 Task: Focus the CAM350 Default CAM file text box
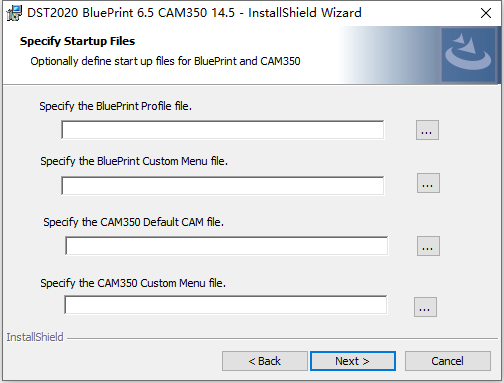pos(226,246)
